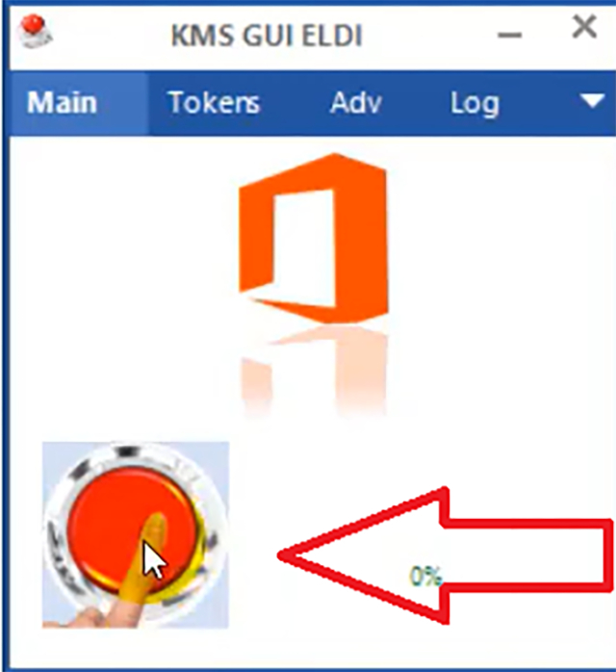Open the Tokens tab
The width and height of the screenshot is (616, 672).
click(x=215, y=103)
